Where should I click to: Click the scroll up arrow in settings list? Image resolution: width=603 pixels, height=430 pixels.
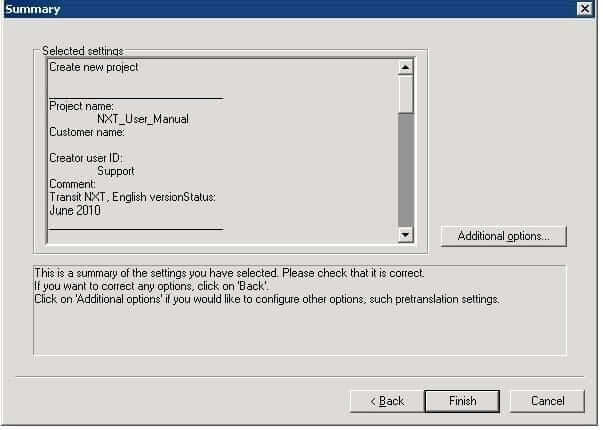[405, 67]
